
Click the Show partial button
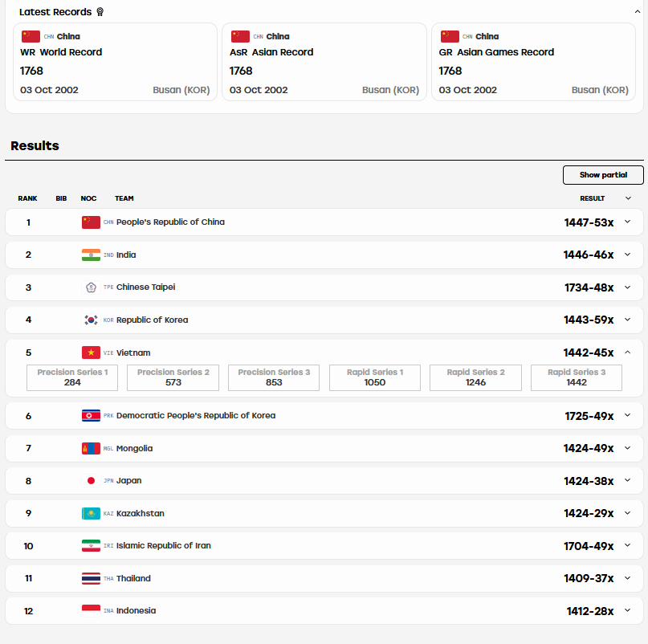603,175
